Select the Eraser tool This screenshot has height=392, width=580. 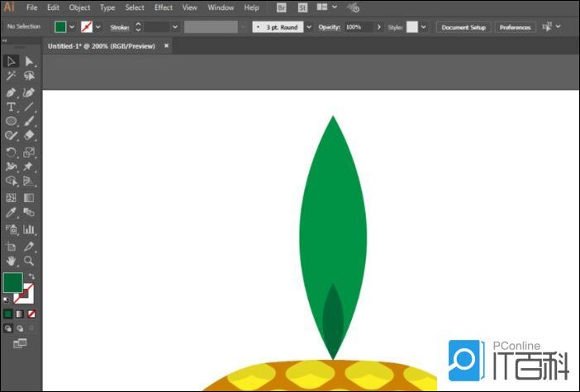point(29,135)
